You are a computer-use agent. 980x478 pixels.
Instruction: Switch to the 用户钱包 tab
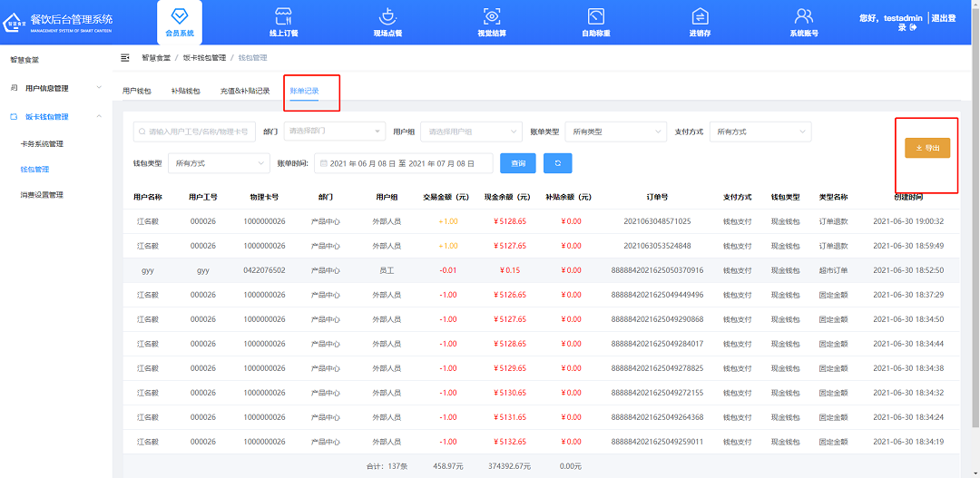pyautogui.click(x=137, y=91)
